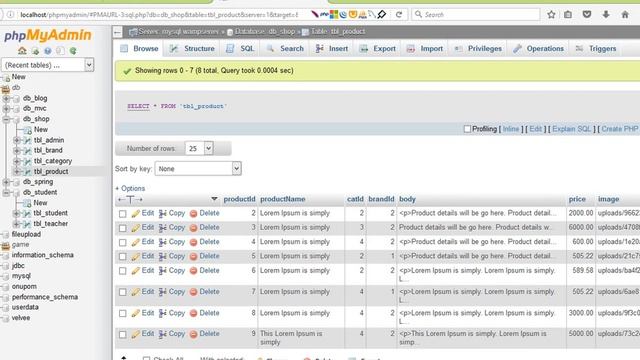Open the Pocket shield icon
The image size is (640, 360).
[587, 15]
